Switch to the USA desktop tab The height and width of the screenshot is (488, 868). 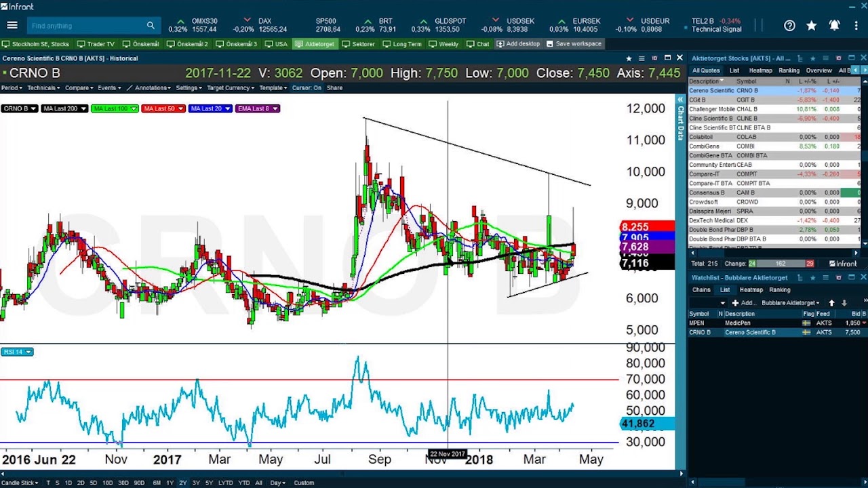[x=277, y=44]
